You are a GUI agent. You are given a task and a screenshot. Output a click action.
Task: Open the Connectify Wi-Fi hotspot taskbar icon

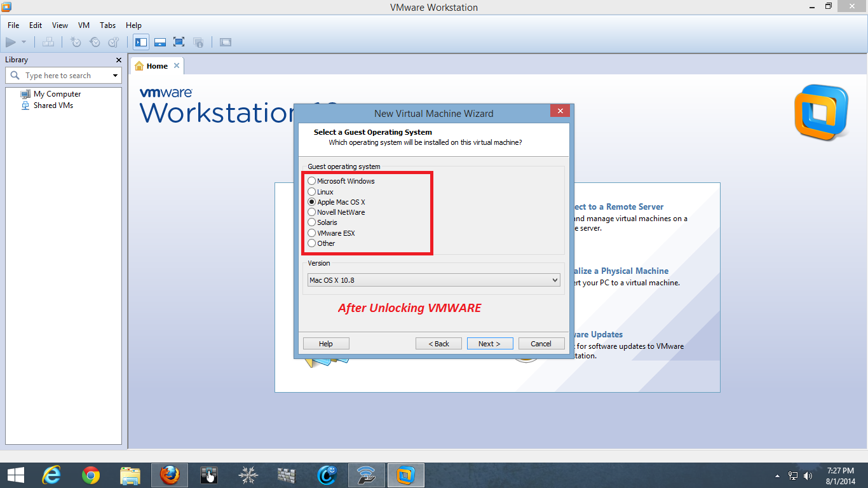366,475
